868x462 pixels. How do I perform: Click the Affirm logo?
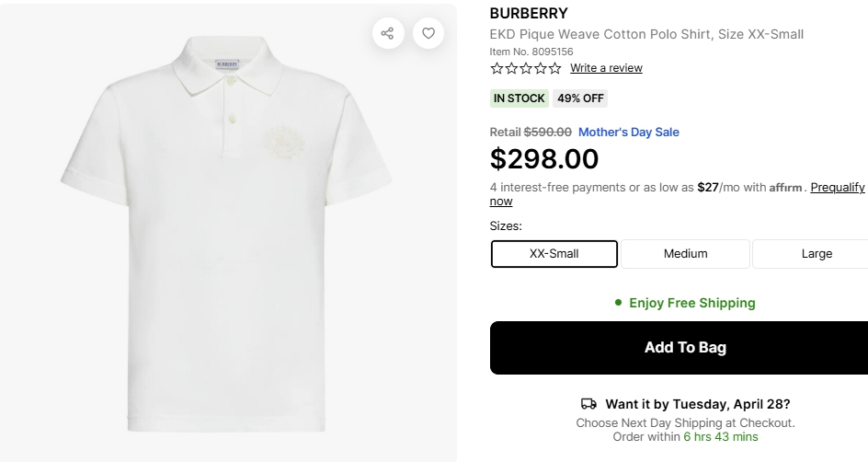tap(786, 188)
